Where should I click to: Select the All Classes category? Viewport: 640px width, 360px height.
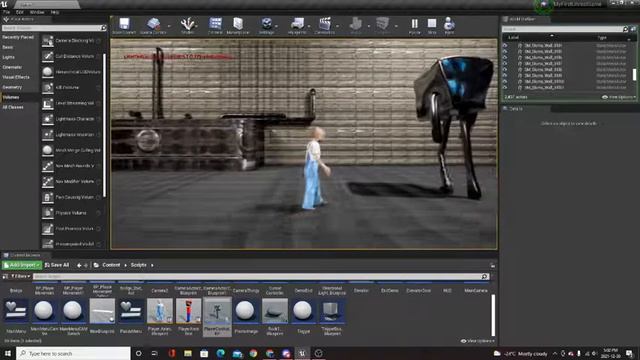13,107
